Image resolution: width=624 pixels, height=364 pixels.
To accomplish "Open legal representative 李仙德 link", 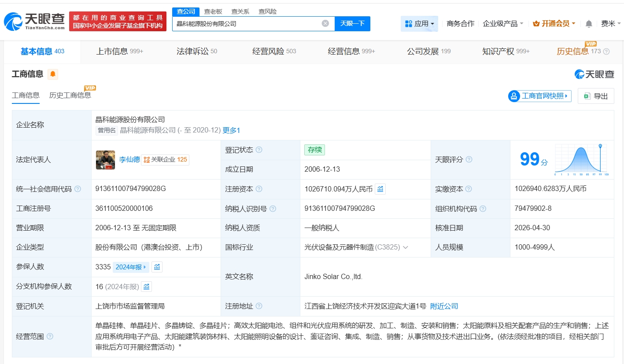I will pyautogui.click(x=129, y=160).
